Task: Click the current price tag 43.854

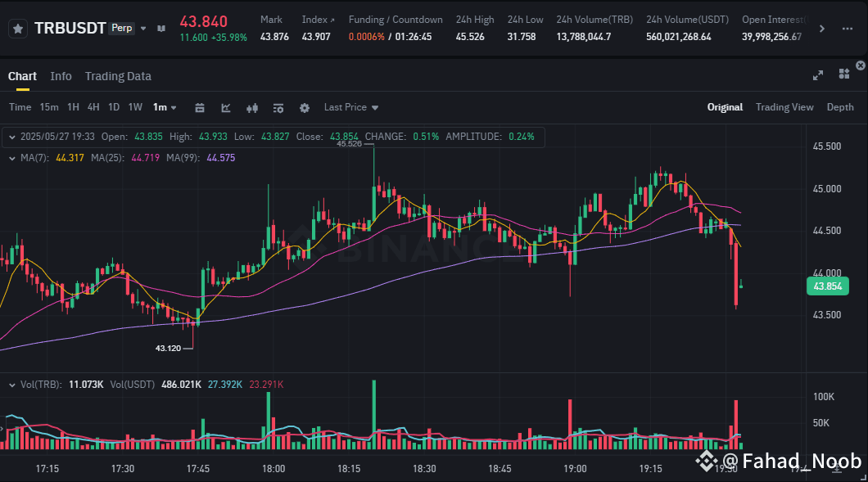Action: click(x=828, y=286)
